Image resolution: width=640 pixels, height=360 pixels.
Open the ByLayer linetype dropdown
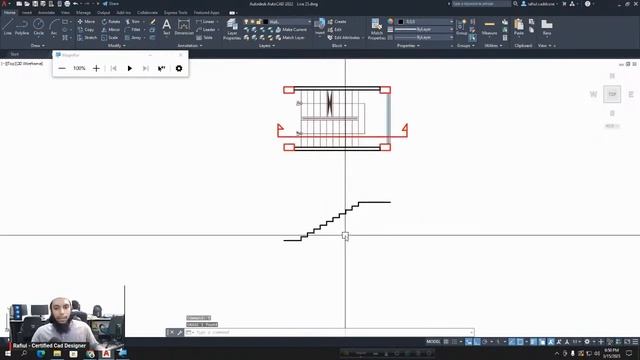425,37
